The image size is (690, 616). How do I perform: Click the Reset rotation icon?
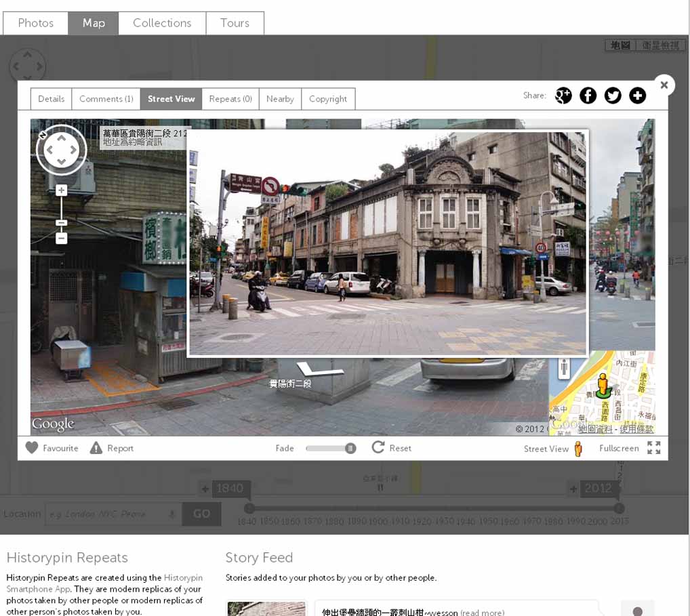378,447
